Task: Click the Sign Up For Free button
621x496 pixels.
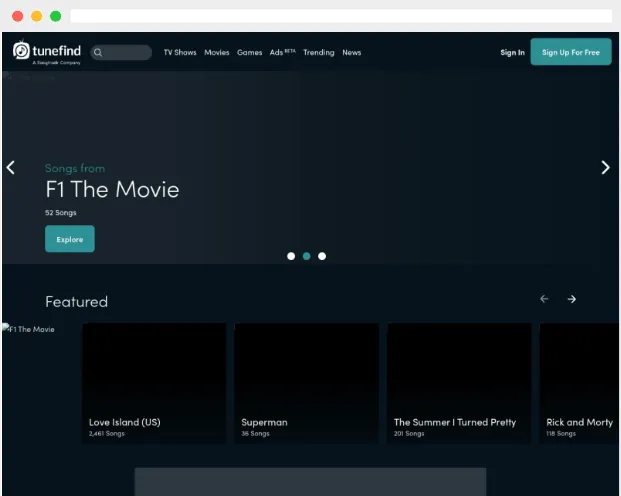Action: pos(571,52)
